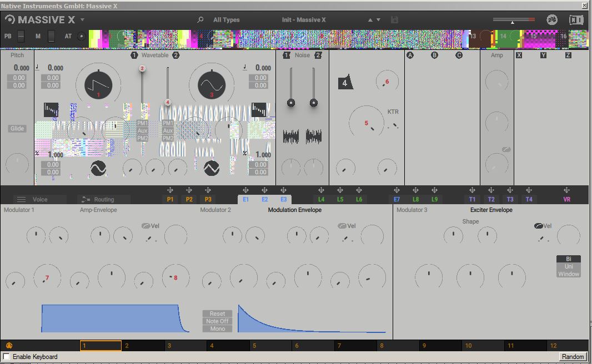Open insert effect slot B
Screen dimensions: 592x364
435,55
